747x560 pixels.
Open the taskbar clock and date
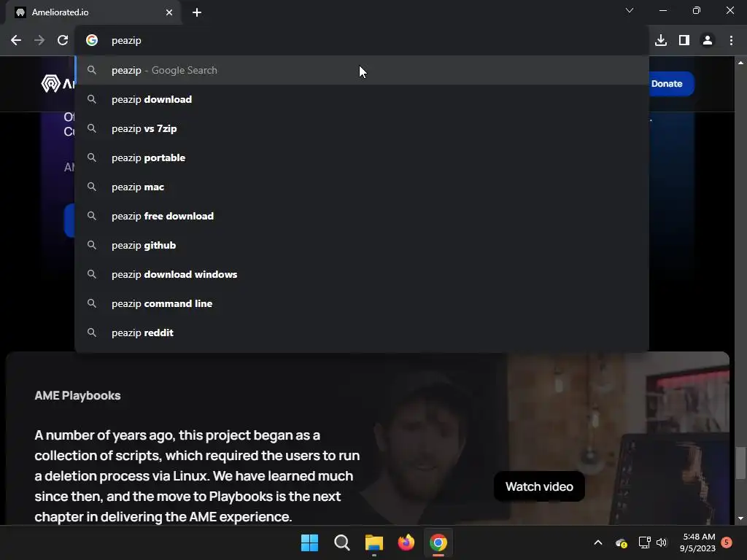tap(697, 542)
